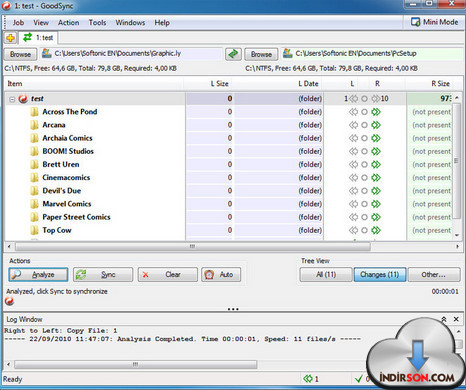Click right arrow for BOOM! Studios row
This screenshot has height=390, width=466.
tap(376, 151)
